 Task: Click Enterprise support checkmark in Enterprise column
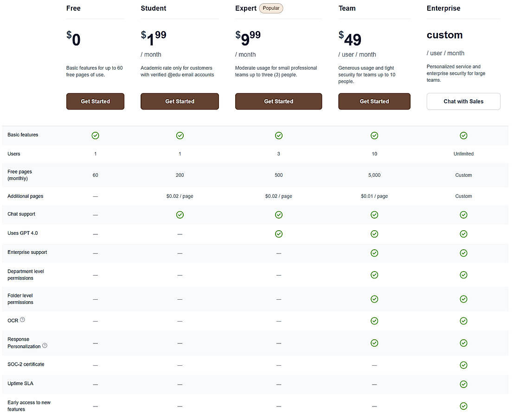(x=463, y=253)
